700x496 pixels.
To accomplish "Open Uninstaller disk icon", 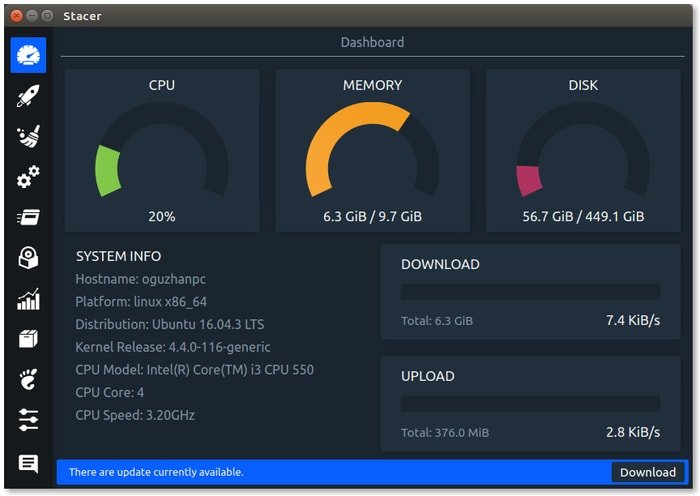I will [28, 258].
